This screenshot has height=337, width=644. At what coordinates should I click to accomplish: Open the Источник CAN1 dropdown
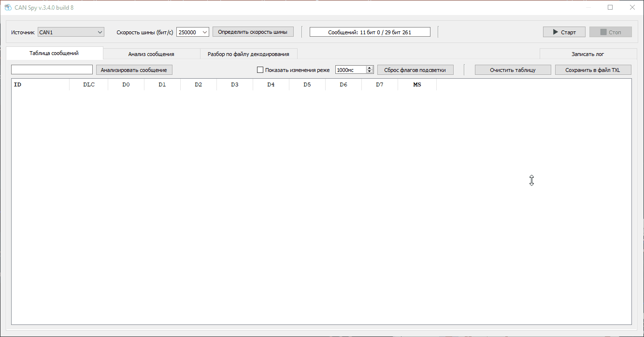pos(71,32)
